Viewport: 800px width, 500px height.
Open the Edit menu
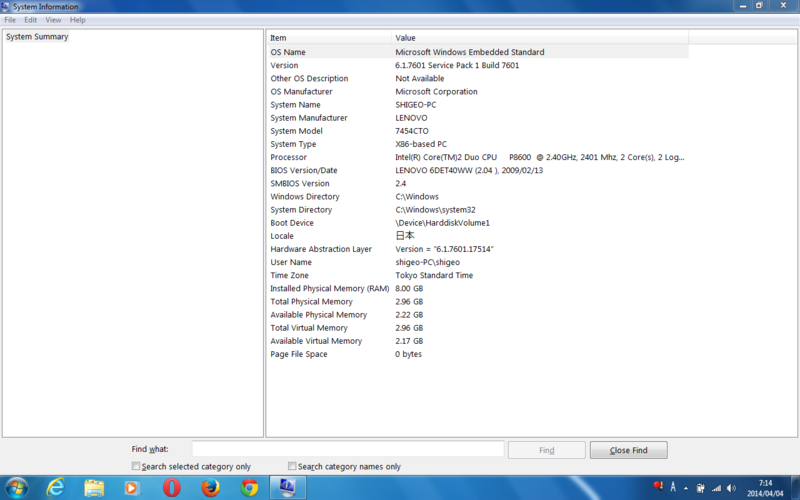click(31, 20)
